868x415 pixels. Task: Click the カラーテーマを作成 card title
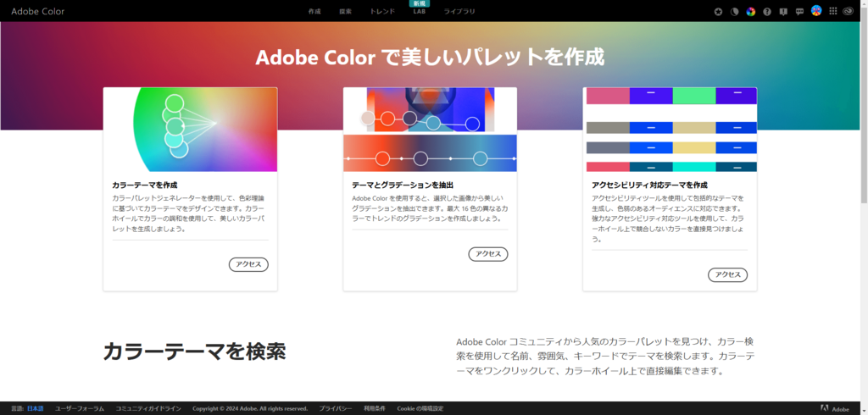click(x=145, y=185)
